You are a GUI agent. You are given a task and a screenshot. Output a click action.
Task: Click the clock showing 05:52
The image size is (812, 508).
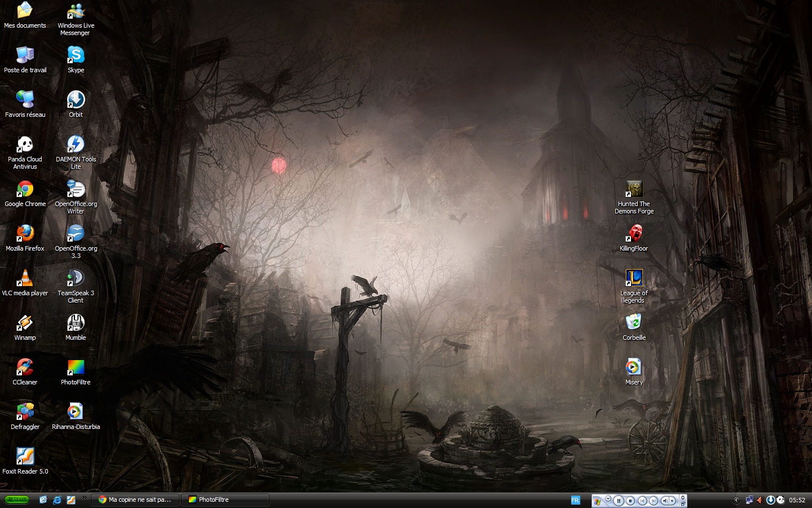(x=797, y=500)
